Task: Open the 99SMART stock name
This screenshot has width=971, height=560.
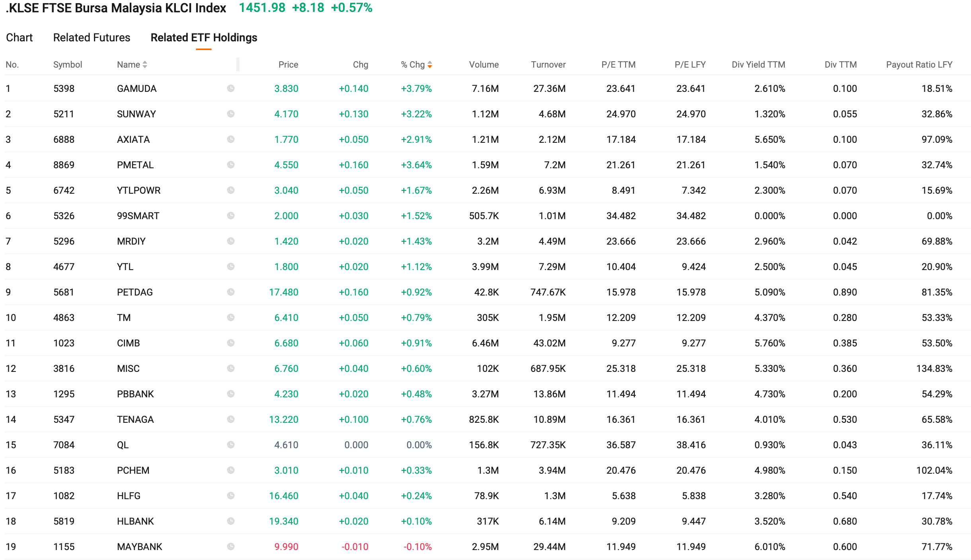Action: coord(138,216)
